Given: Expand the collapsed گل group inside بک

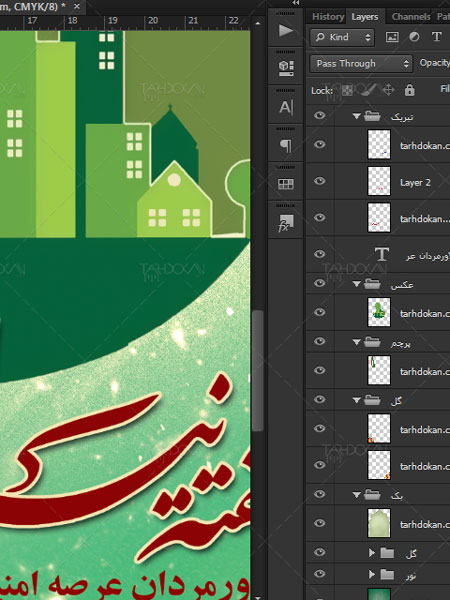Looking at the screenshot, I should [372, 553].
